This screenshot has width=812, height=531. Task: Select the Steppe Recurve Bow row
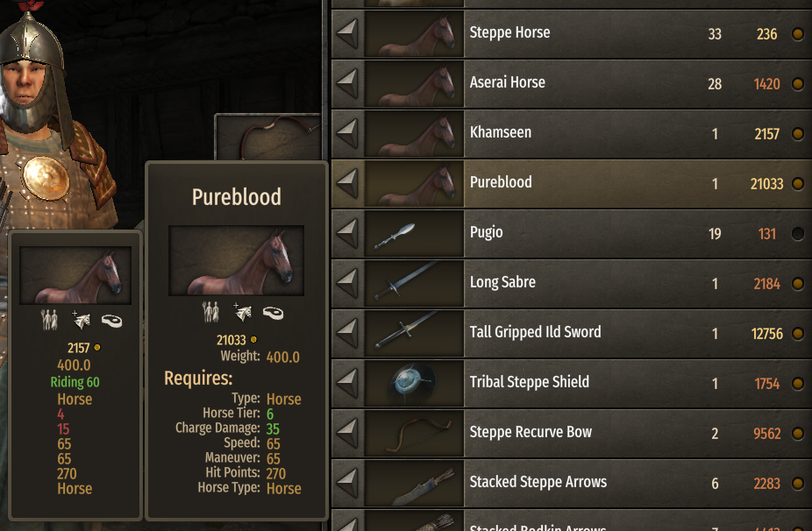point(572,434)
